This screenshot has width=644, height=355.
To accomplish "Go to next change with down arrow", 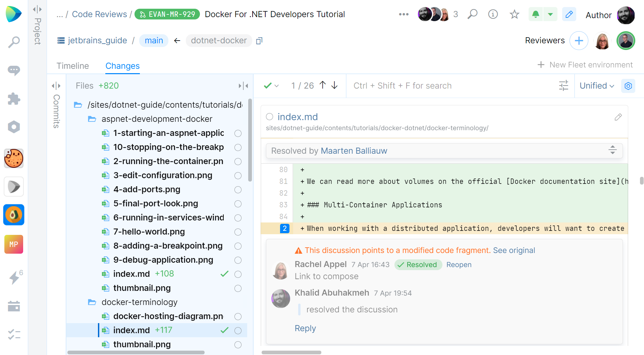I will point(334,85).
